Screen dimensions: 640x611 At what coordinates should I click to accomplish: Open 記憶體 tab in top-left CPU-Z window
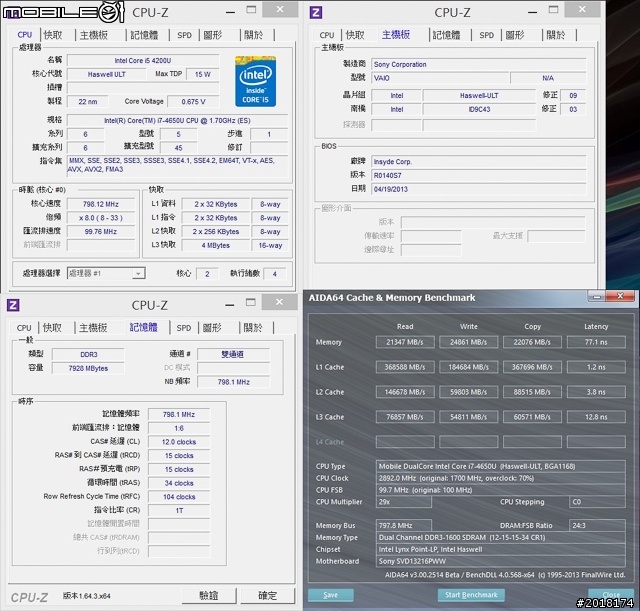click(x=144, y=35)
